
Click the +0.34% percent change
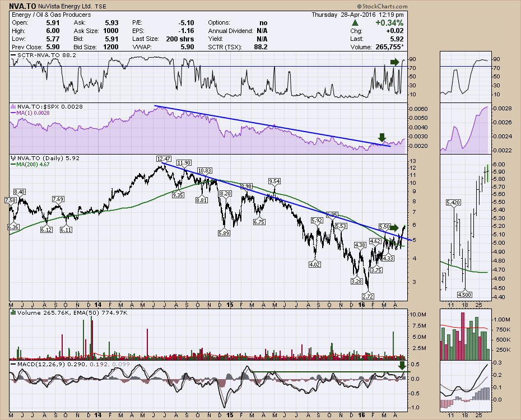[x=389, y=23]
